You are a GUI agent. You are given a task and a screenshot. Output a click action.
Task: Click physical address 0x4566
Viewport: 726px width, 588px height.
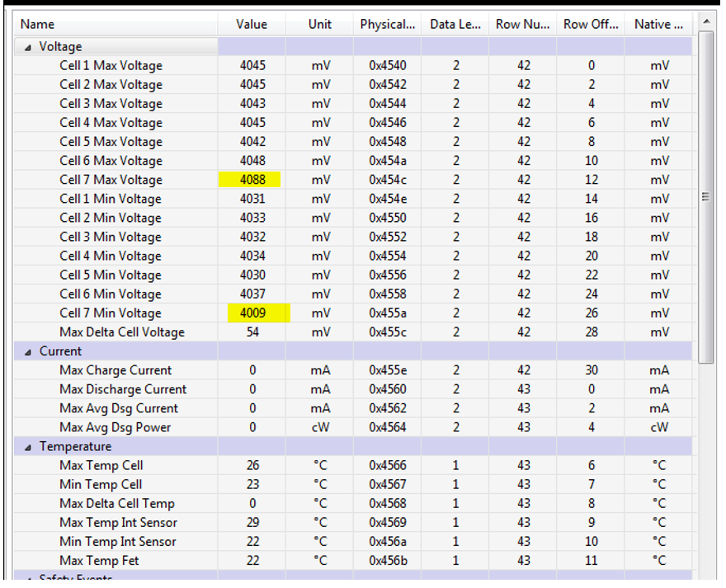coord(388,465)
